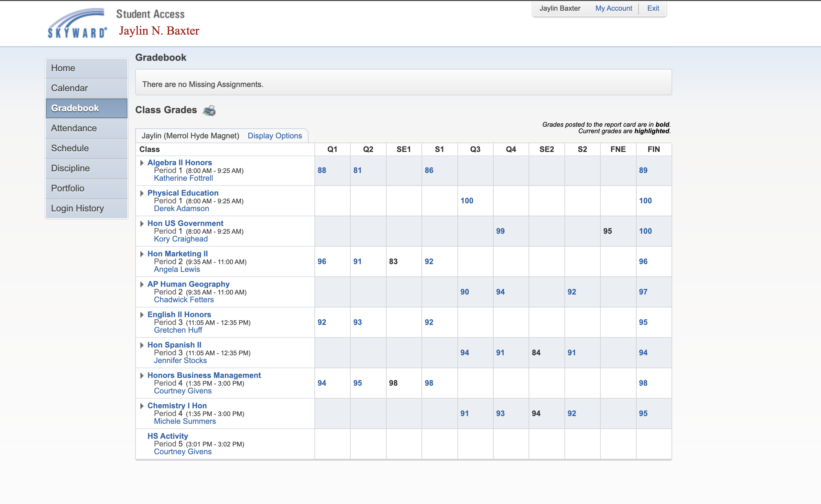Expand the Honors Business Management row
Image resolution: width=821 pixels, height=504 pixels.
(142, 375)
